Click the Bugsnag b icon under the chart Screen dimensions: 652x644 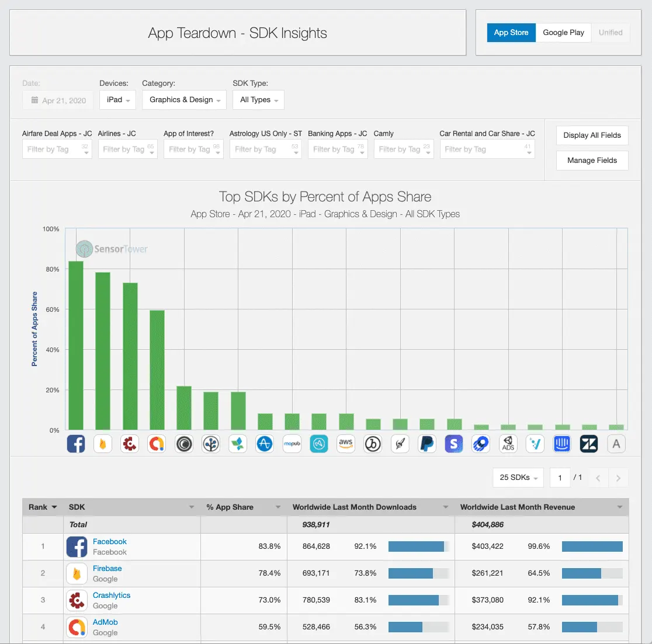click(373, 444)
